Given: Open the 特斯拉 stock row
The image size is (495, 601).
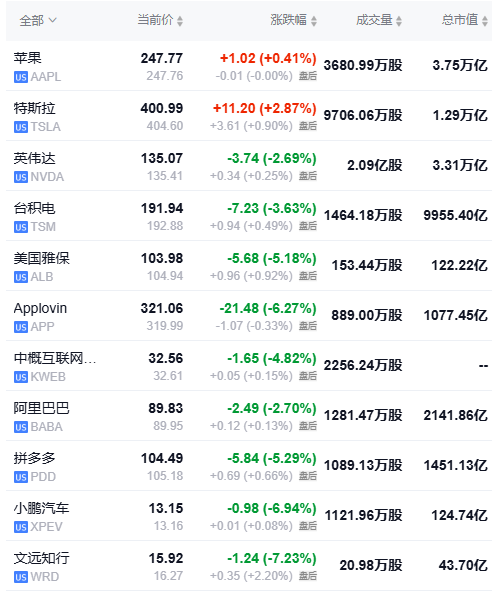Looking at the screenshot, I should pyautogui.click(x=249, y=116).
